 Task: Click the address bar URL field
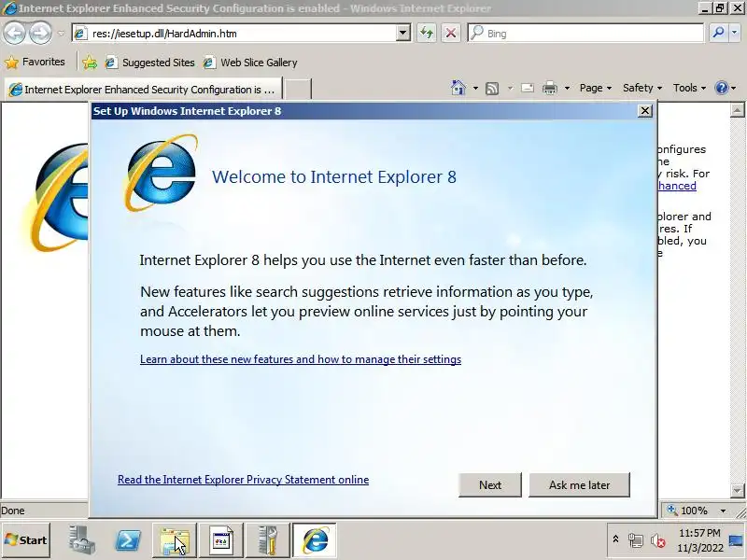coord(243,34)
